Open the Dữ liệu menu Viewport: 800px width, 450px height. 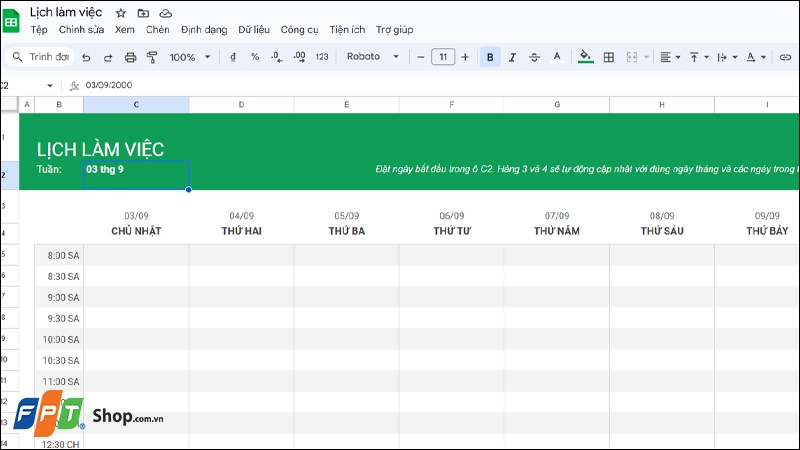point(254,30)
